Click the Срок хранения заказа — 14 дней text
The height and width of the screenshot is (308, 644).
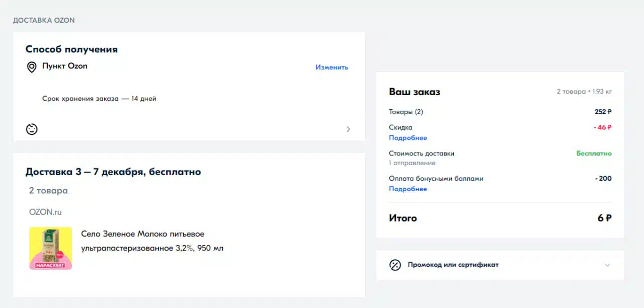coord(99,99)
